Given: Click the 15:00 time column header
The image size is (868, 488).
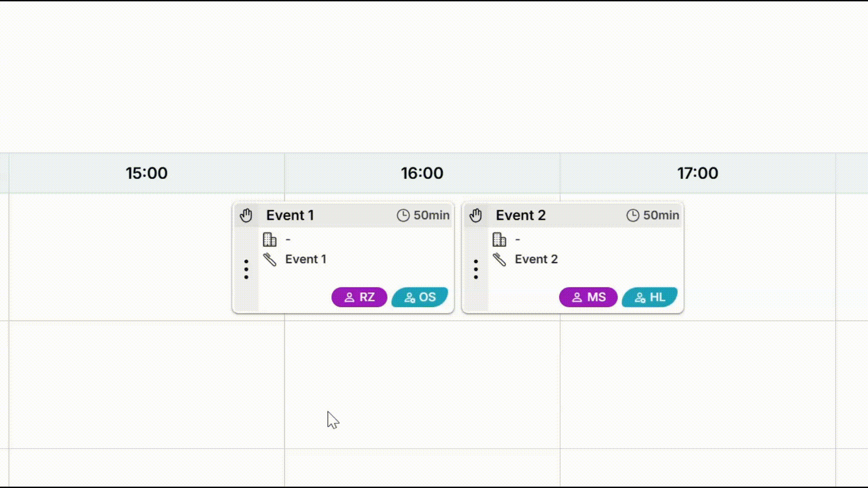Looking at the screenshot, I should coord(146,173).
